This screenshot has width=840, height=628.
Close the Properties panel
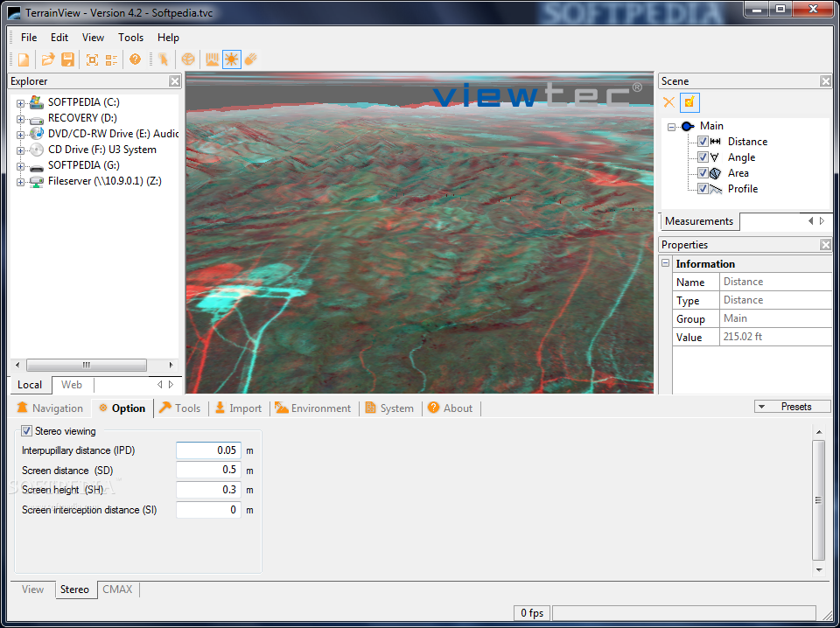[x=825, y=245]
